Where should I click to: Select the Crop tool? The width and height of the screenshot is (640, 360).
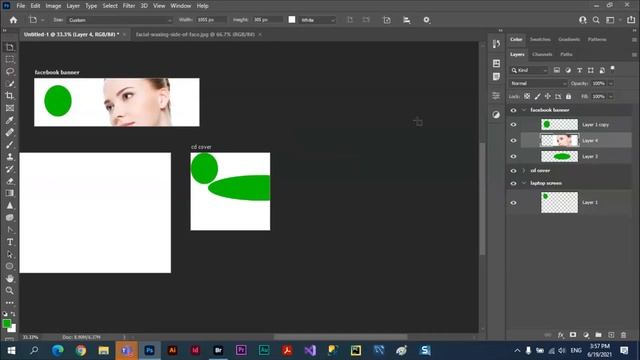coord(10,96)
